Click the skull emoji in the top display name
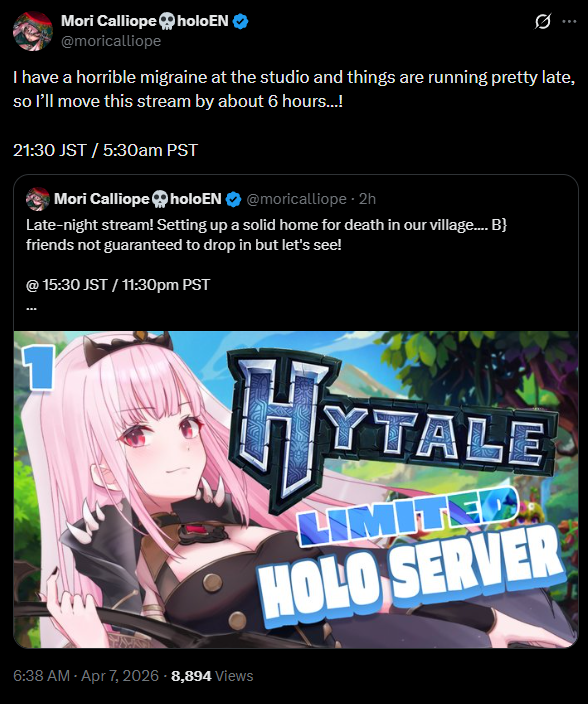The height and width of the screenshot is (704, 588). point(167,21)
